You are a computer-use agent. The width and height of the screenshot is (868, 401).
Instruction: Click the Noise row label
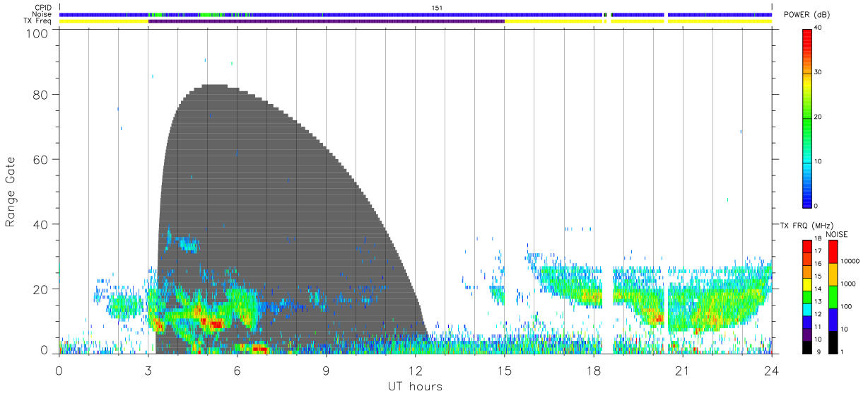42,14
